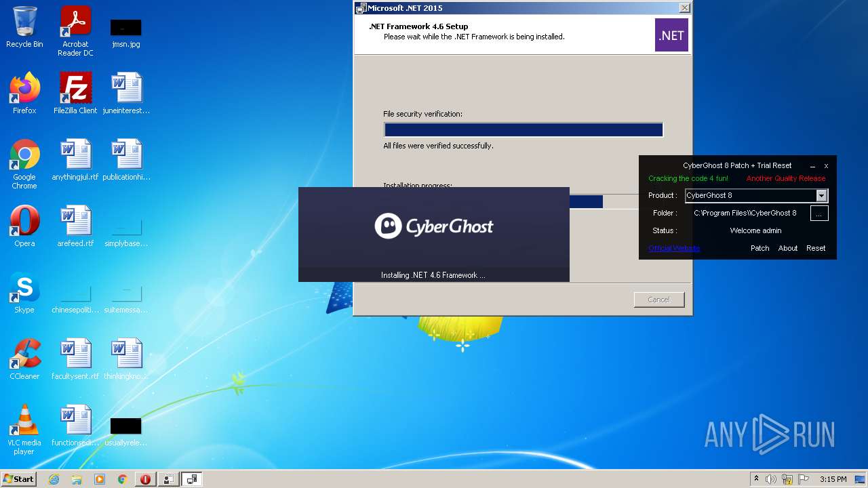The width and height of the screenshot is (868, 488).
Task: Open Windows Explorer from taskbar
Action: 77,479
